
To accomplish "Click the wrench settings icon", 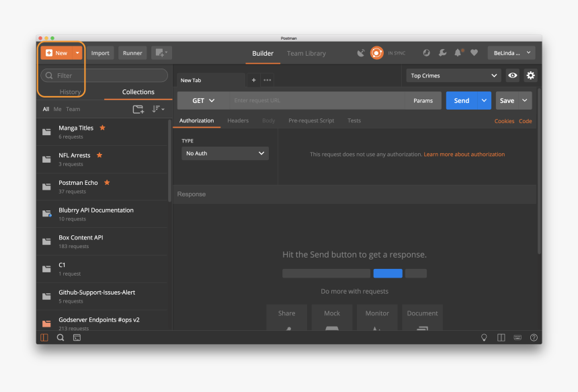I will coord(442,53).
